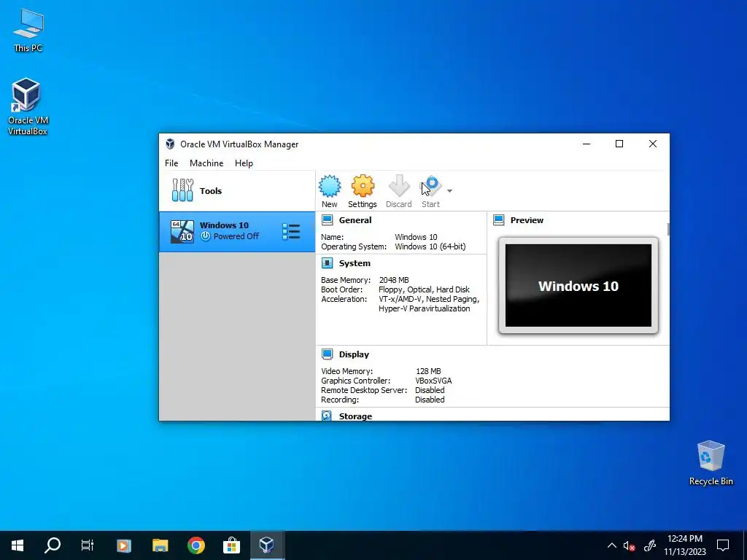Click the General section monitor icon
Image resolution: width=747 pixels, height=560 pixels.
(x=328, y=220)
